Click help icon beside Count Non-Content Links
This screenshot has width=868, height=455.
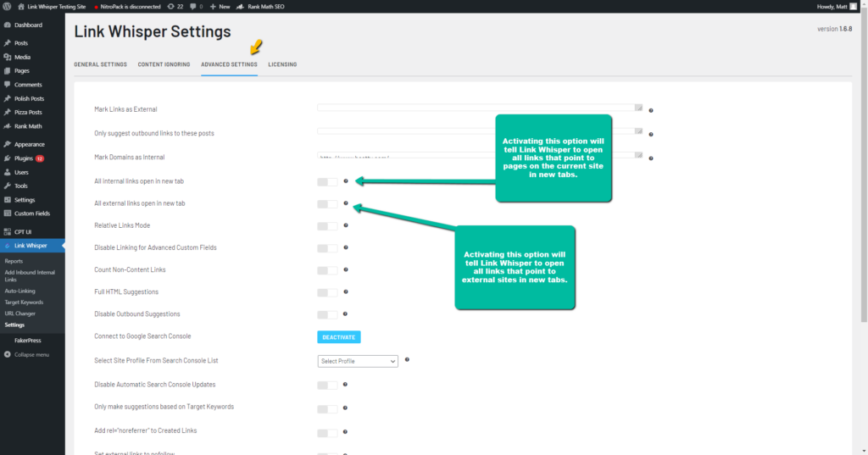tap(346, 269)
